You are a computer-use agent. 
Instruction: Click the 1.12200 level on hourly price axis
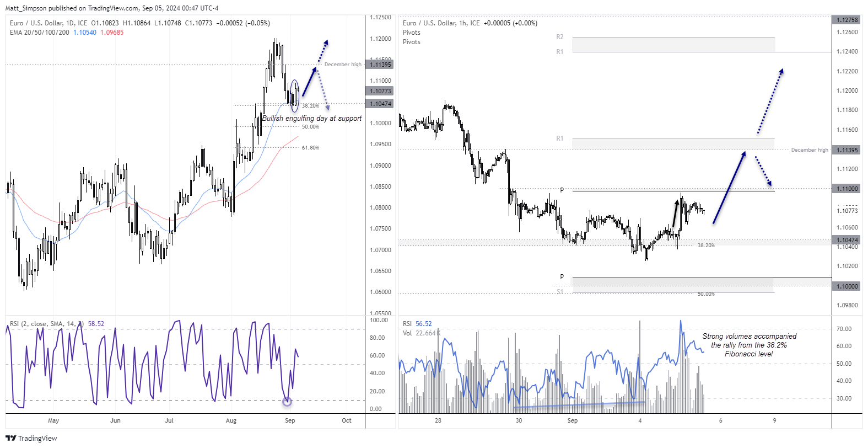847,71
